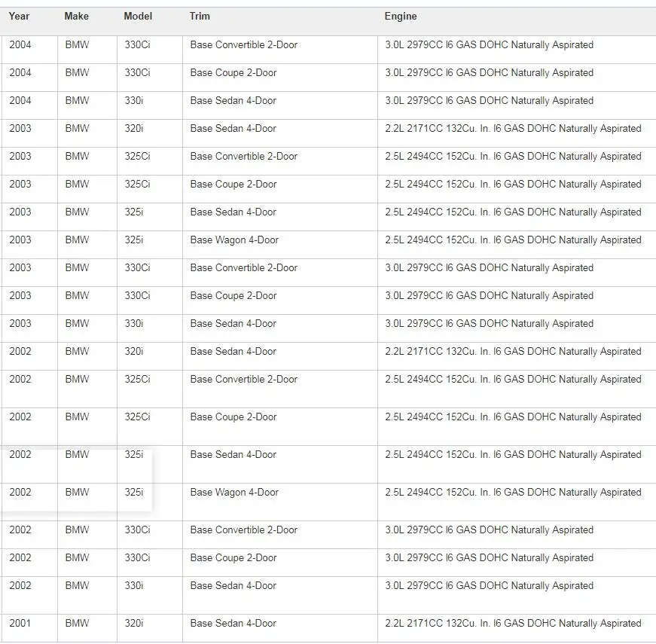Click the BMW make cell in 2001 row
The image size is (656, 644).
click(x=87, y=628)
